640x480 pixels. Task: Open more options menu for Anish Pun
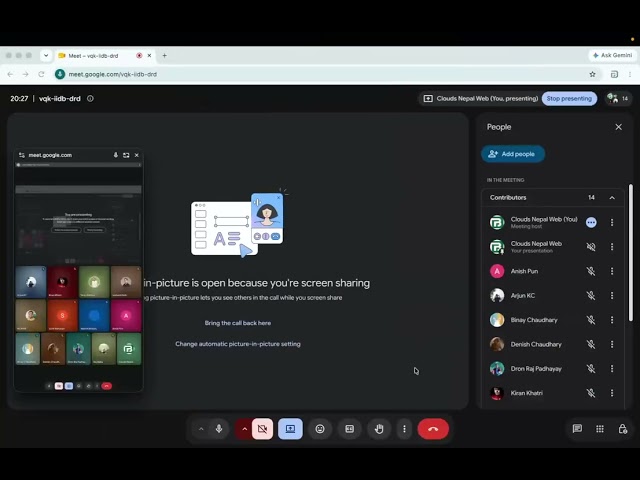tap(612, 271)
